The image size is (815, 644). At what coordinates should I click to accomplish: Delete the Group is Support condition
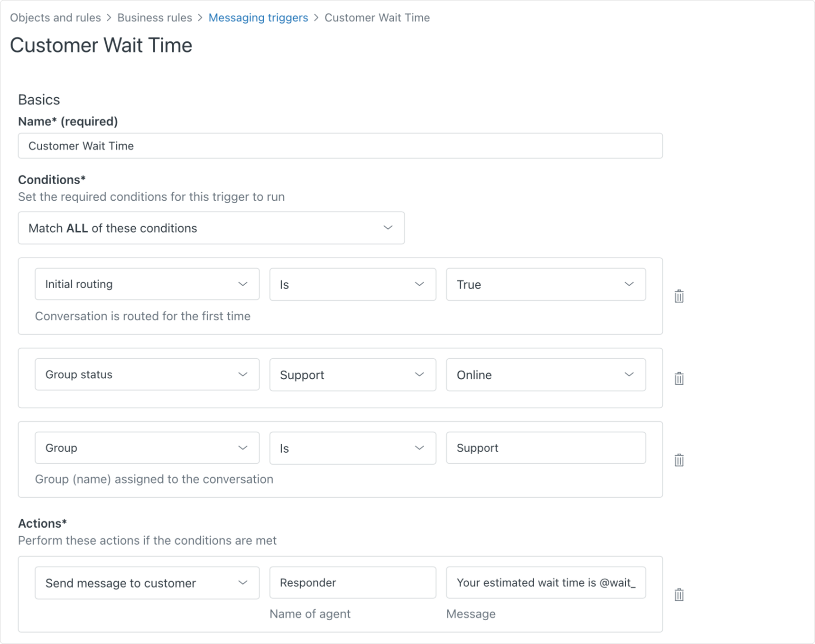coord(678,459)
